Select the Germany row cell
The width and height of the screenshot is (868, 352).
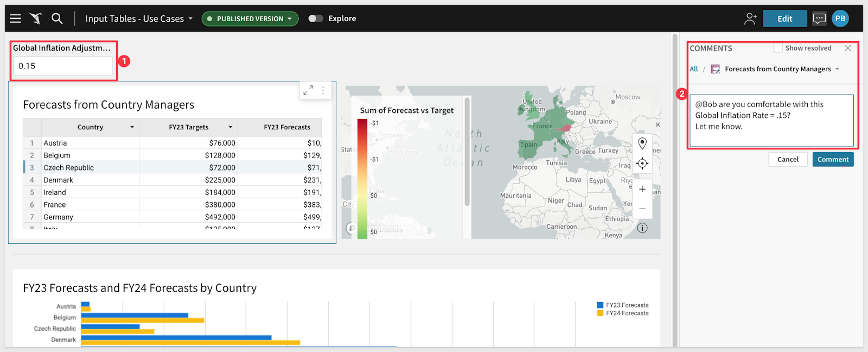click(90, 217)
